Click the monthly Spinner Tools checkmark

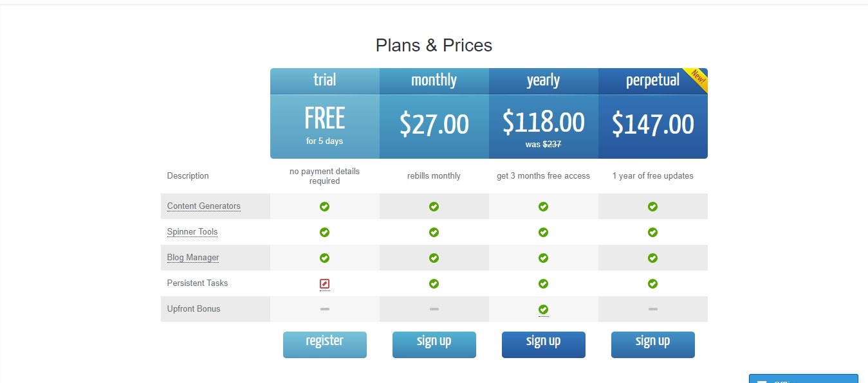[434, 232]
